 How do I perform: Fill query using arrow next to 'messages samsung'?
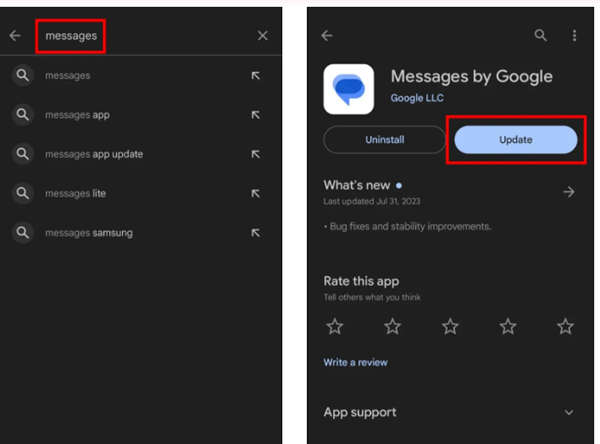(256, 233)
